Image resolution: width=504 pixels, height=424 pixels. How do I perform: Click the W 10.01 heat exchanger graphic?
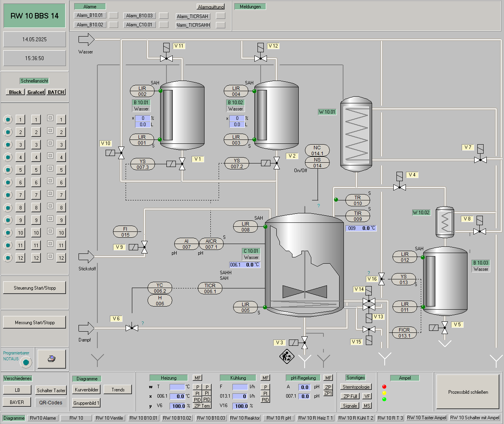click(356, 134)
